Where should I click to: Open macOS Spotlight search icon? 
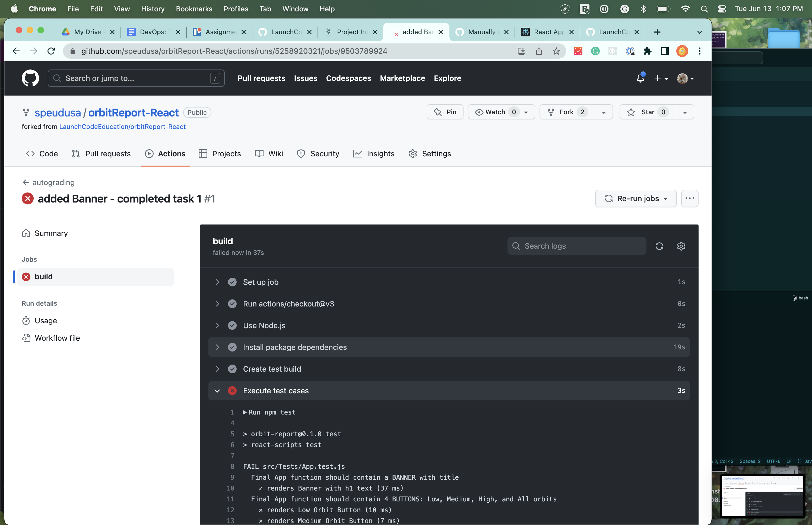pyautogui.click(x=704, y=9)
